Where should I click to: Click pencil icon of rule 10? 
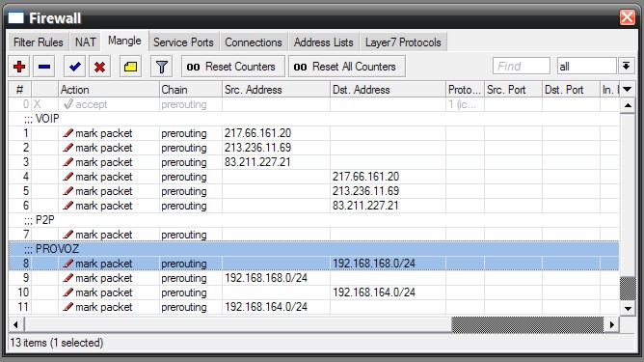(x=68, y=292)
